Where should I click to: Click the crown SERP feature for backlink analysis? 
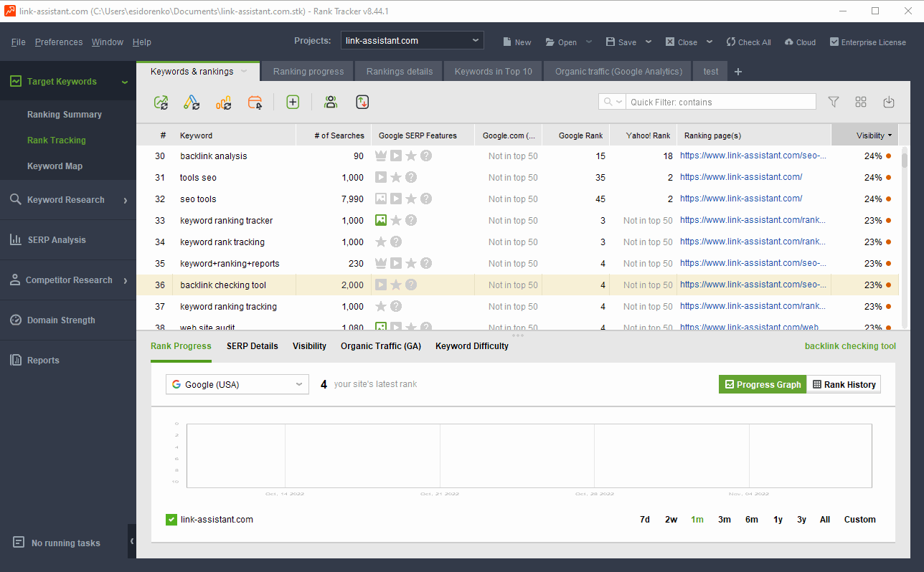[381, 156]
